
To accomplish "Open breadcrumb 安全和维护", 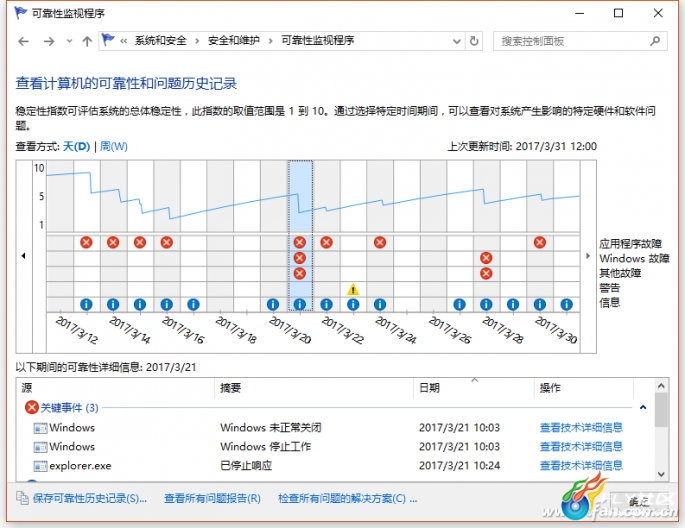I will [x=234, y=41].
